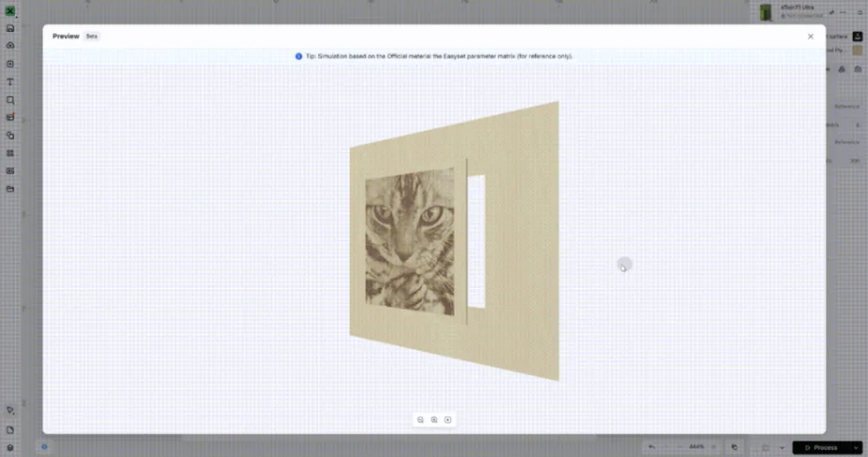Screen dimensions: 868x457
Task: Click the black surface mode icon
Action: click(858, 36)
